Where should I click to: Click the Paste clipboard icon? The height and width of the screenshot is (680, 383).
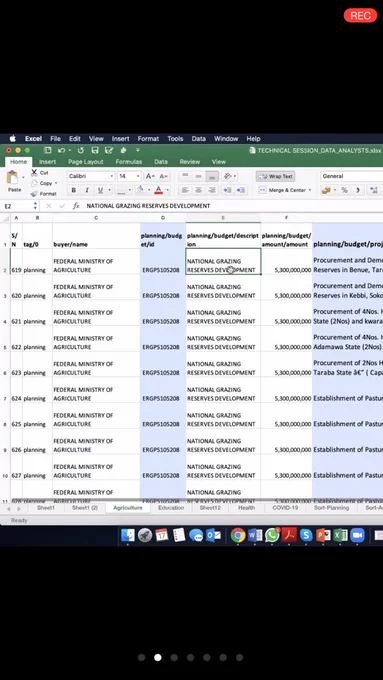13,177
